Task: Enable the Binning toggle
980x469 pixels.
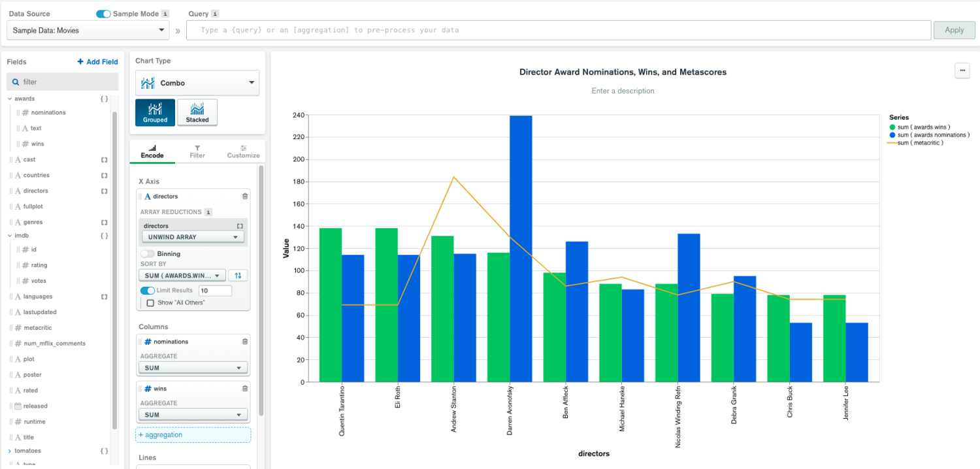Action: (147, 253)
